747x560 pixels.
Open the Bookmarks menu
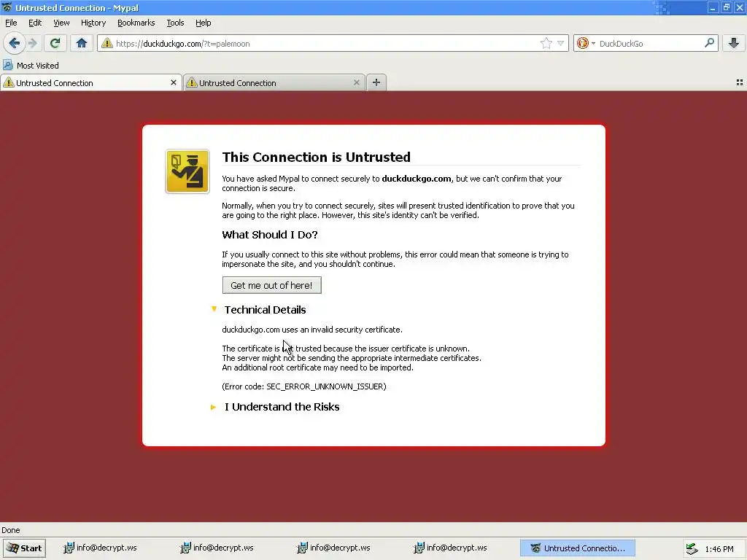pos(136,23)
